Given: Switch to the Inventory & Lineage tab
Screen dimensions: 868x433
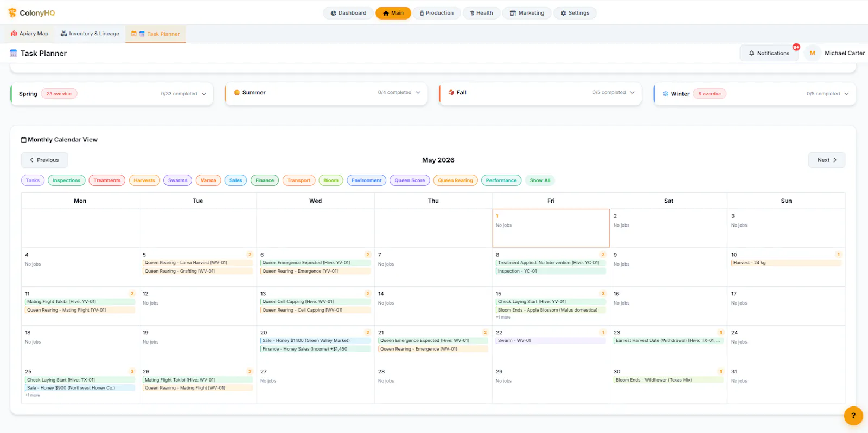Looking at the screenshot, I should click(90, 34).
